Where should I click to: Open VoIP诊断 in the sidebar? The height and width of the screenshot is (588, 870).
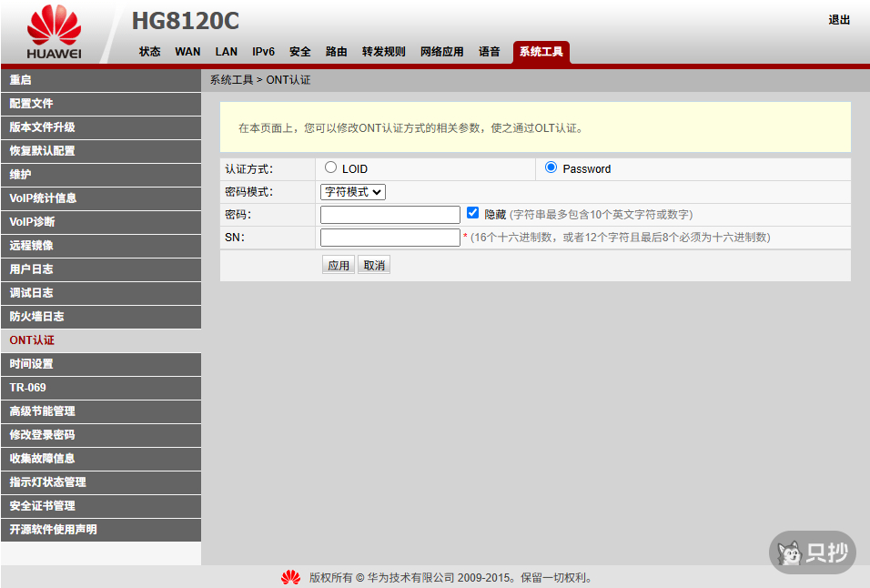pos(101,222)
